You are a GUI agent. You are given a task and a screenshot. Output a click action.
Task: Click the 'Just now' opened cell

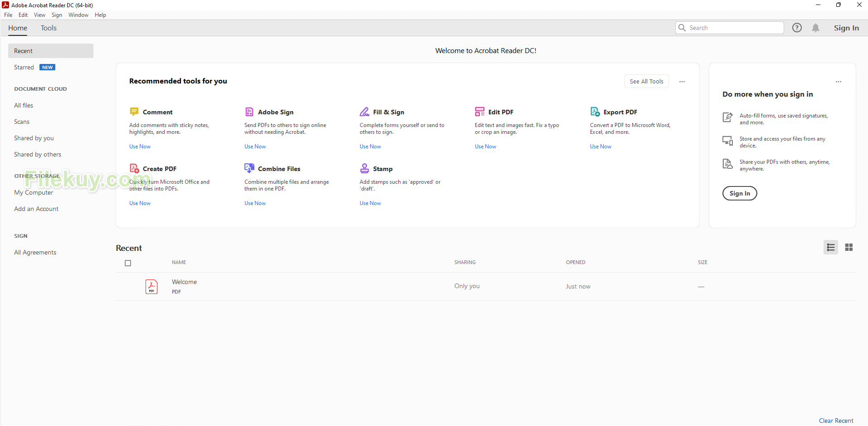pyautogui.click(x=578, y=286)
